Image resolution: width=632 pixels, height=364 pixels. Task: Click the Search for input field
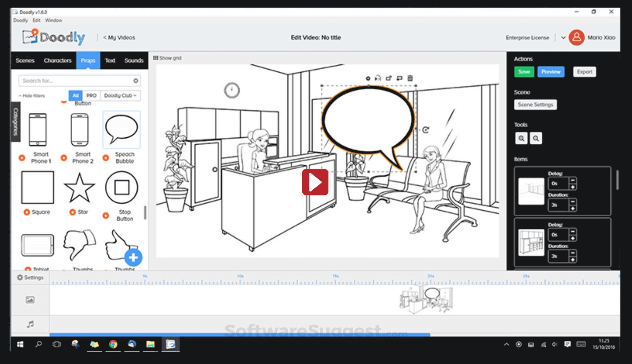79,81
